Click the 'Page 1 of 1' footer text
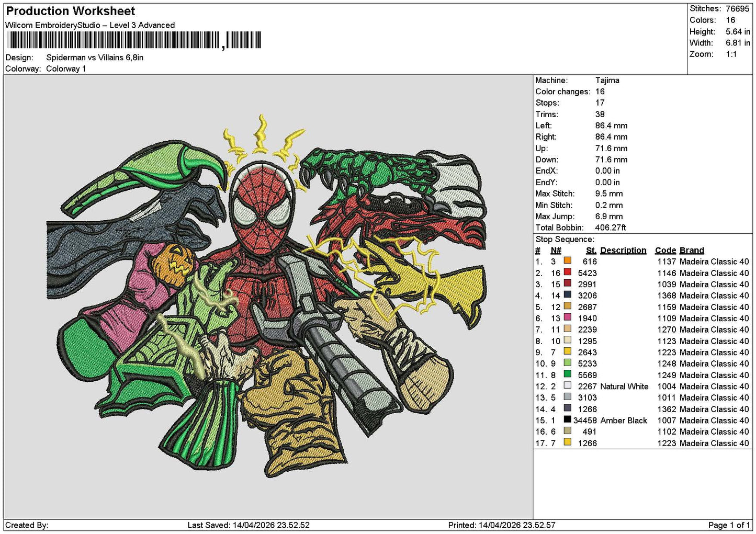 click(x=729, y=525)
